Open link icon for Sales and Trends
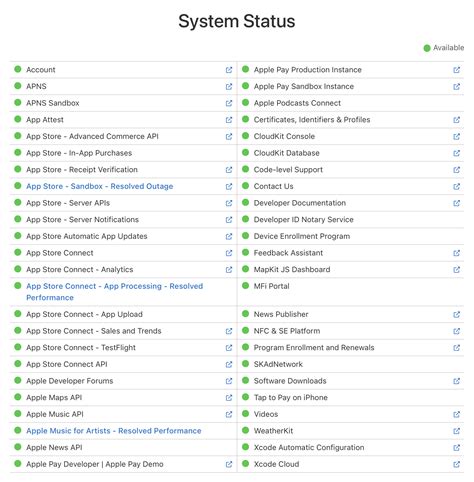Image resolution: width=474 pixels, height=482 pixels. (229, 331)
